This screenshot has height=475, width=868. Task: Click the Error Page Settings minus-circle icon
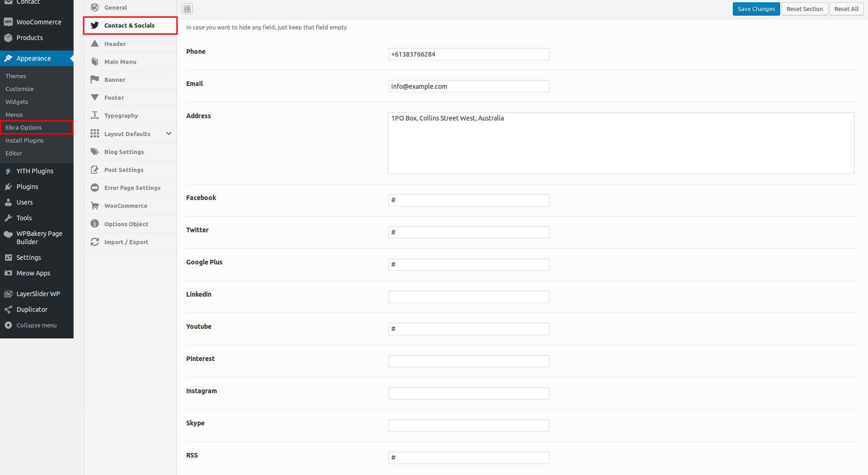point(95,188)
